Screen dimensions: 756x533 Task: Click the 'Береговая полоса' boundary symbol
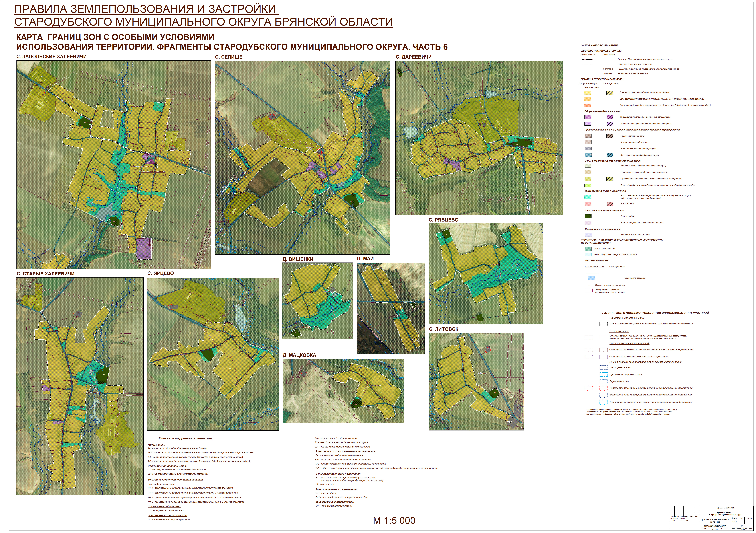click(604, 381)
